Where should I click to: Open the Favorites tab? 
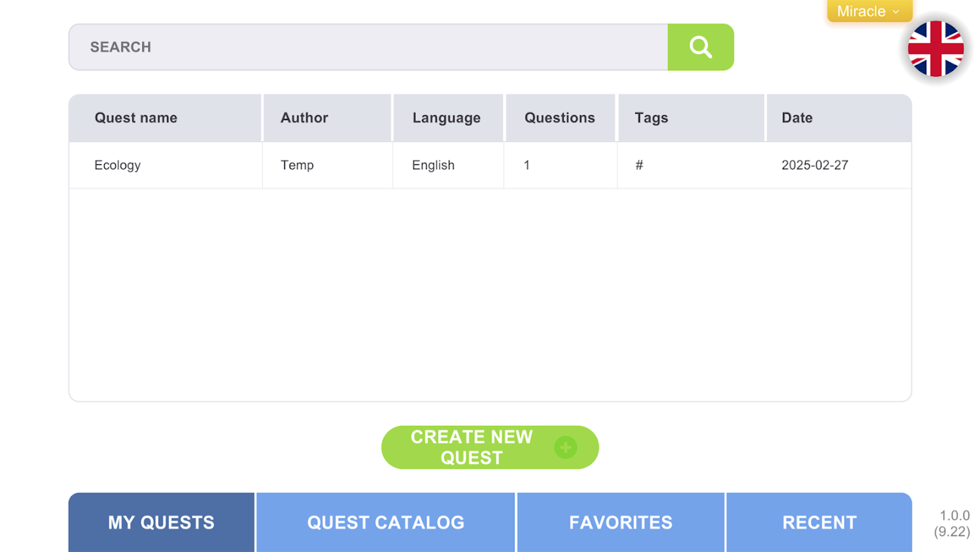pos(621,522)
